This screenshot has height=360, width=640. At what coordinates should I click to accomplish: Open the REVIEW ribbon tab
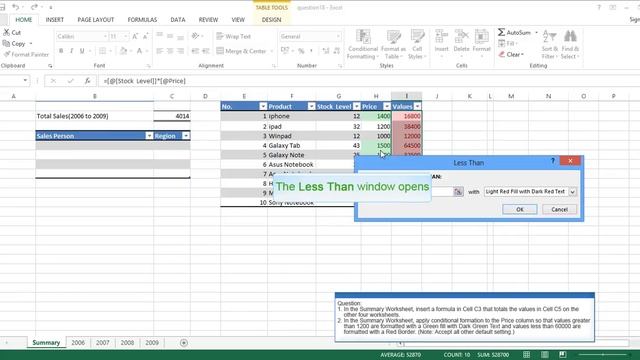coord(208,20)
